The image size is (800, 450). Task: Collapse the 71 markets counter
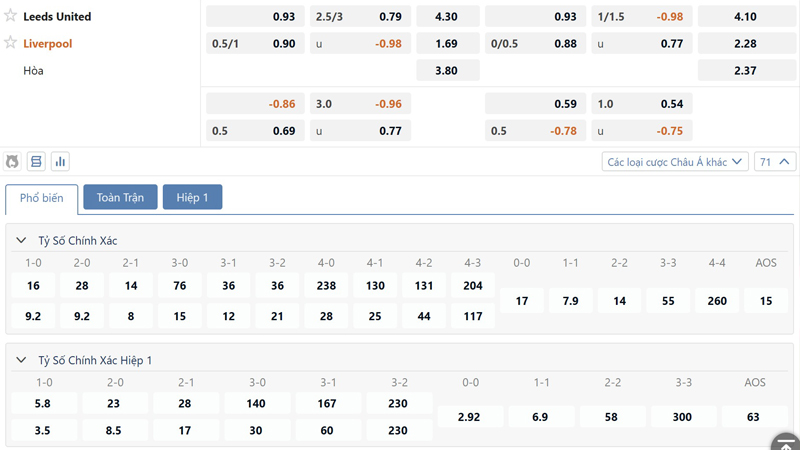tap(775, 161)
